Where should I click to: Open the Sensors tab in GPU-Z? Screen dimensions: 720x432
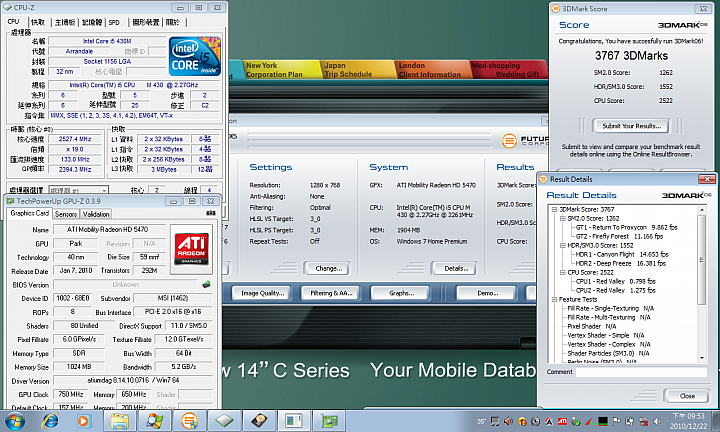point(66,214)
